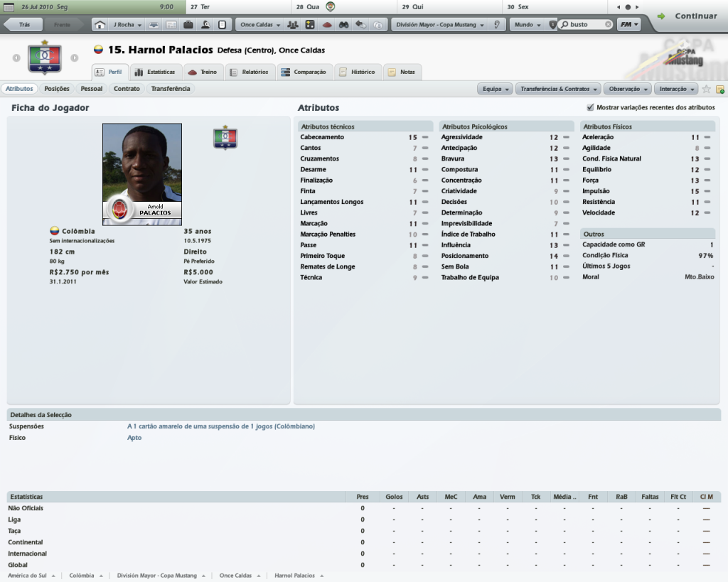Open the squad people icon
This screenshot has height=582, width=728.
point(292,25)
